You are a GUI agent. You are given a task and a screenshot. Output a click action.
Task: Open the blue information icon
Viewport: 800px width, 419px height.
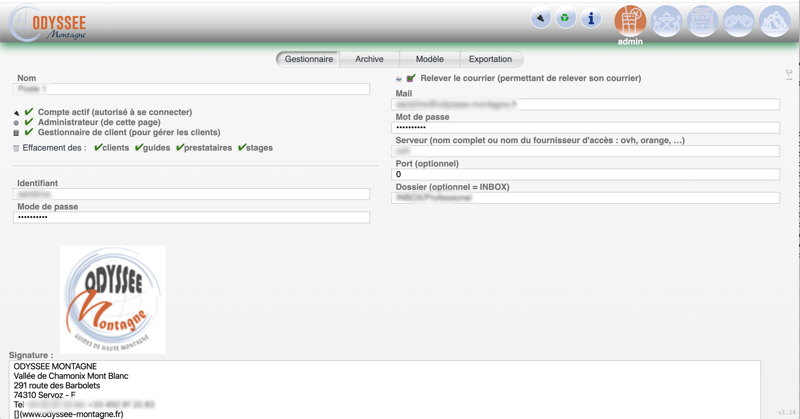point(591,18)
